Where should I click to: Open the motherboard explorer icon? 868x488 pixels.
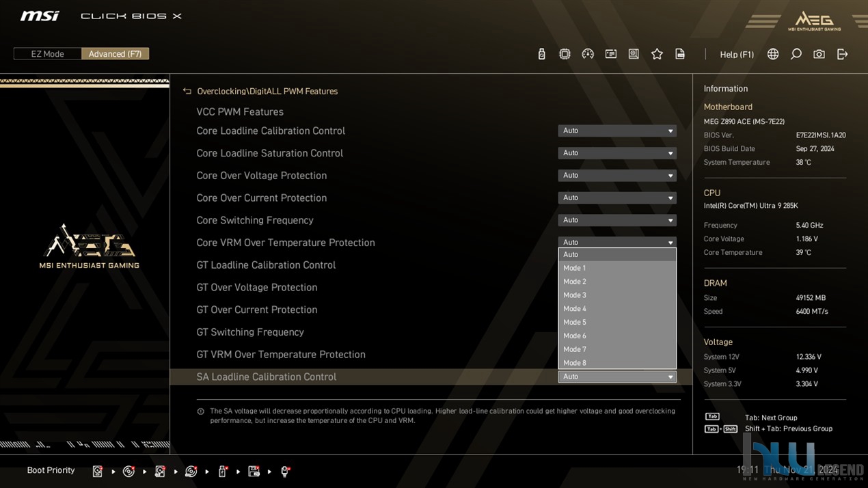[634, 54]
